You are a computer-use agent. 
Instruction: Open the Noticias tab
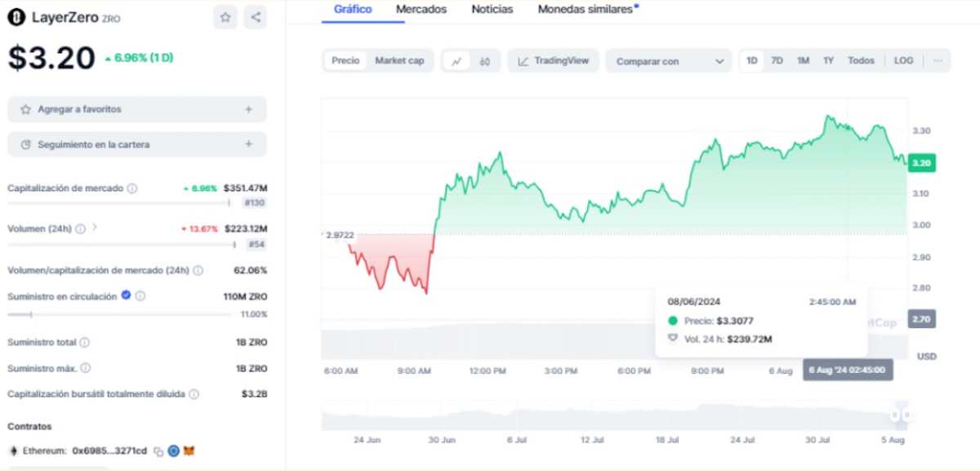pyautogui.click(x=492, y=10)
